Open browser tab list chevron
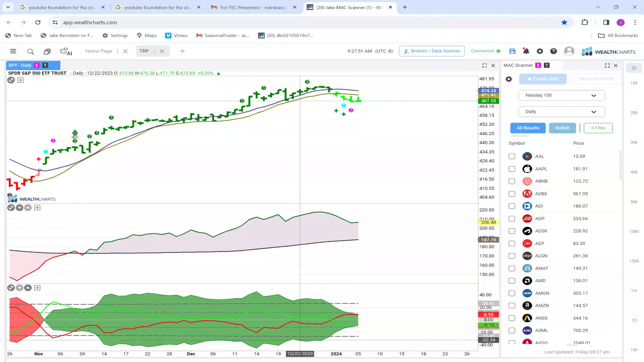 [8, 7]
